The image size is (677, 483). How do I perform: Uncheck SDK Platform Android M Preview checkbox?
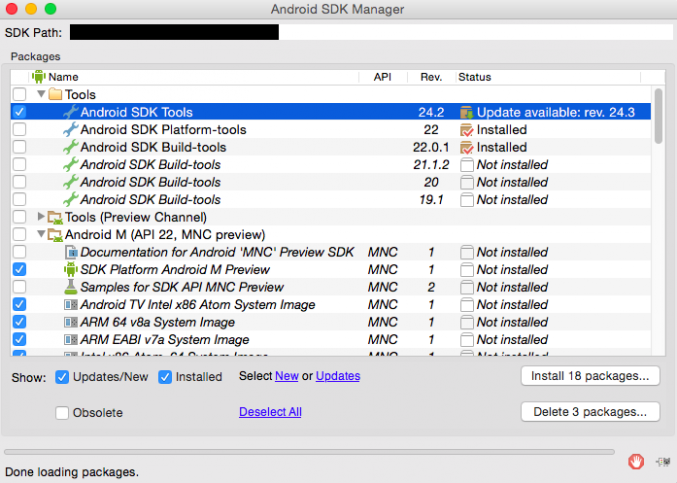[19, 269]
